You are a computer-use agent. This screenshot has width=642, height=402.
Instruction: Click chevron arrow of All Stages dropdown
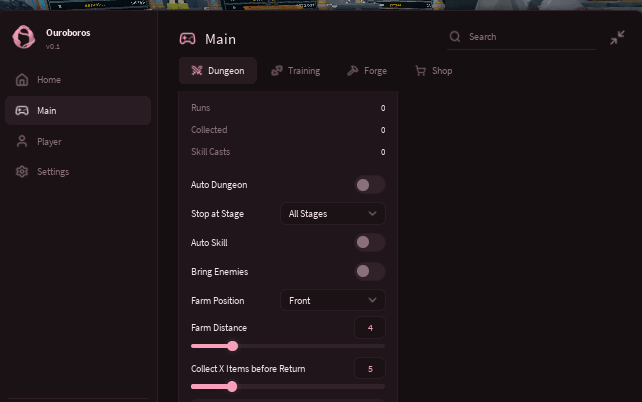(x=372, y=213)
